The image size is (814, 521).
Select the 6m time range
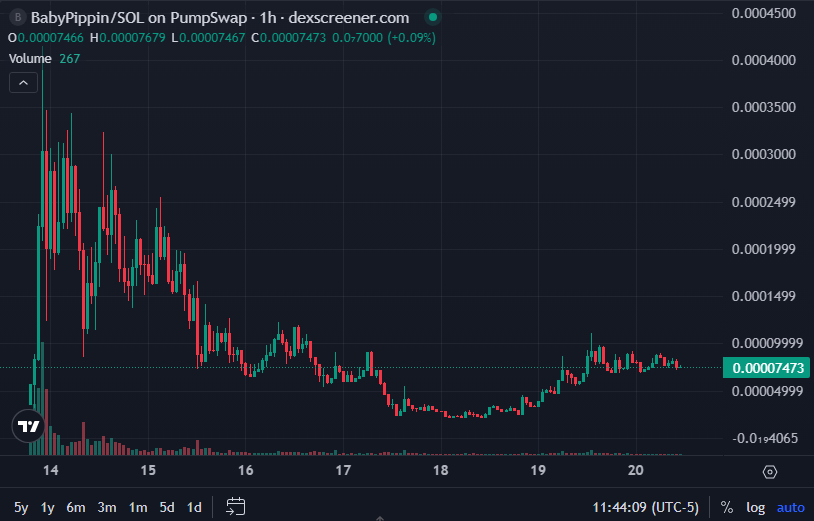pos(76,507)
